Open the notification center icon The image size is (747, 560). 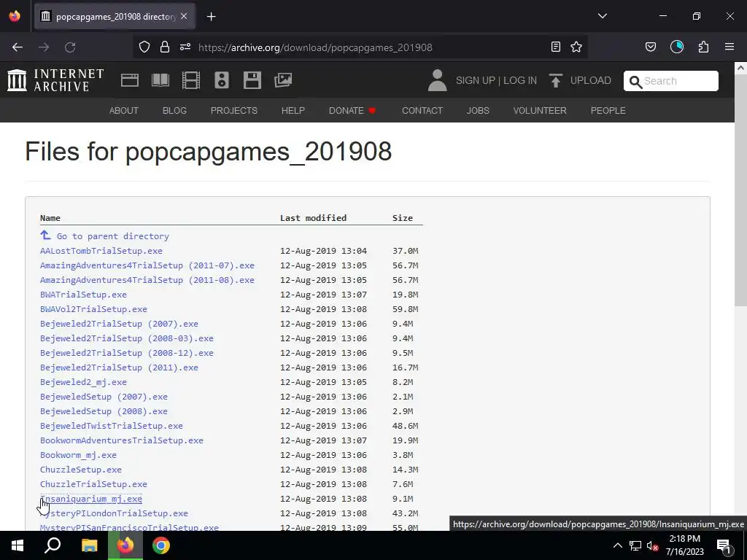(x=724, y=545)
